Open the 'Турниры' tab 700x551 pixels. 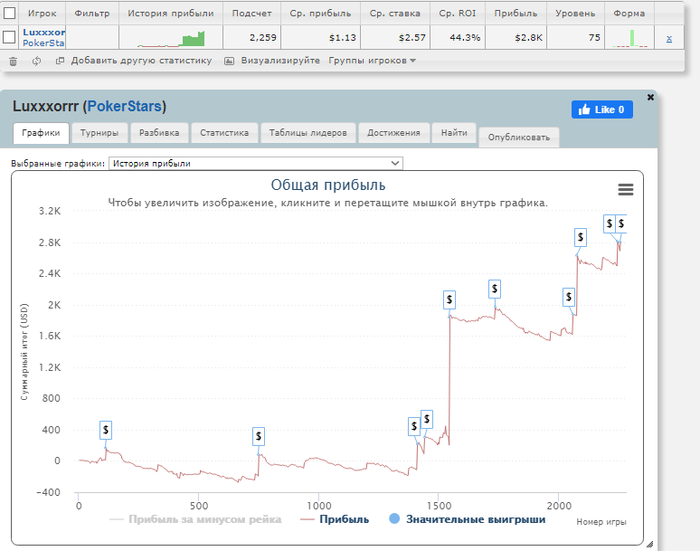pyautogui.click(x=99, y=133)
